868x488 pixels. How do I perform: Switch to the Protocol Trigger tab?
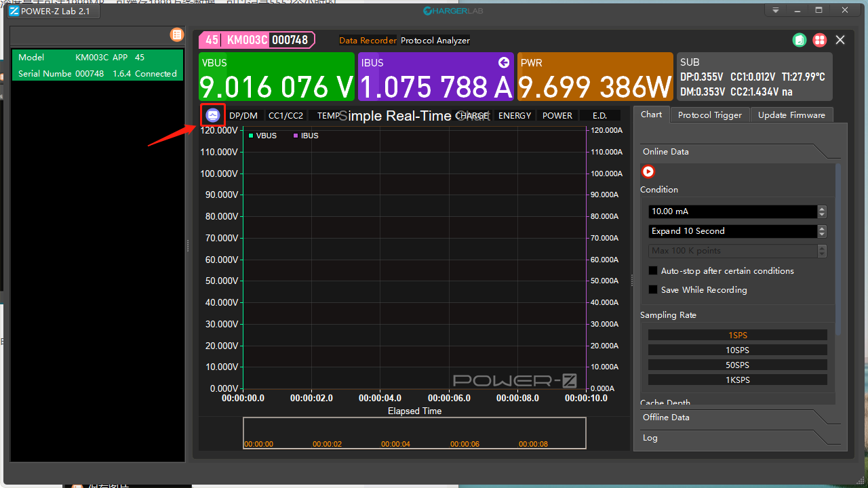709,115
